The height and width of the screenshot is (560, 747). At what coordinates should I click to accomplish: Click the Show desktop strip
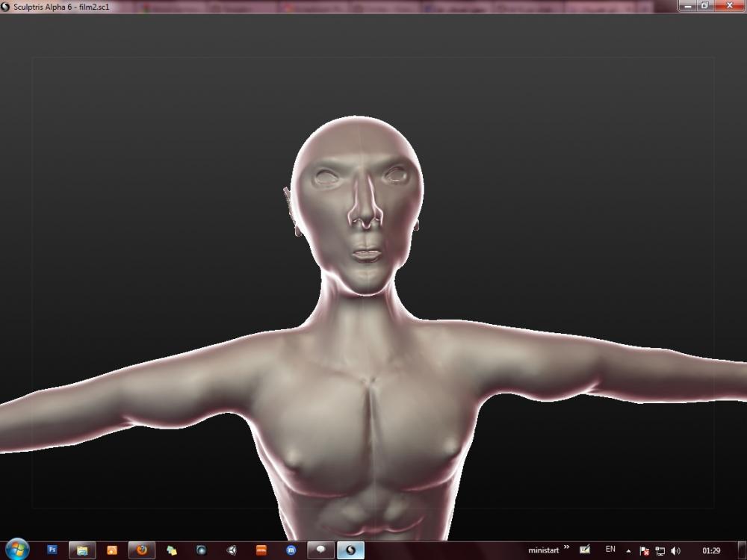pyautogui.click(x=743, y=550)
